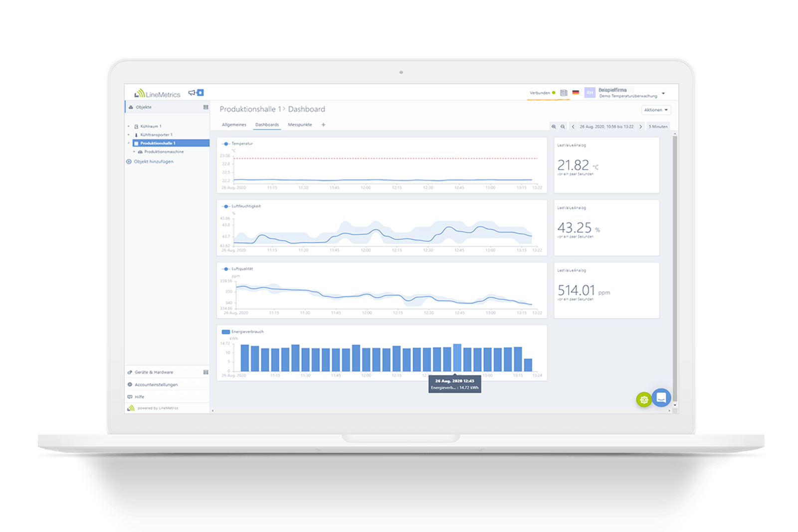Switch to the Messpunkte tab
The width and height of the screenshot is (798, 532).
pos(299,125)
